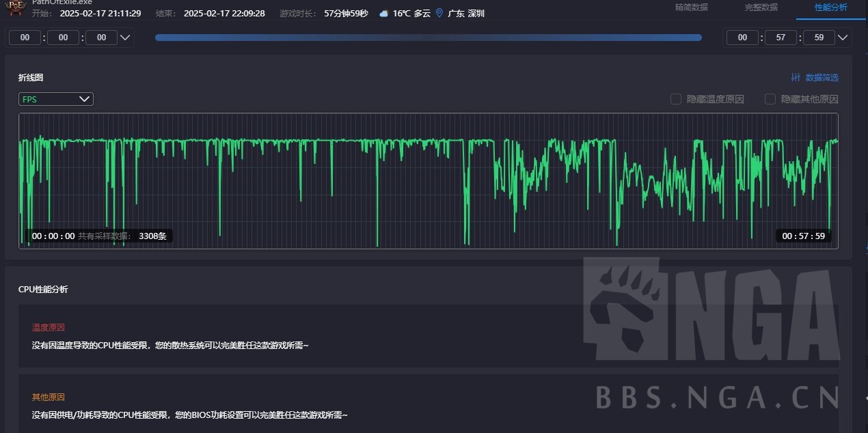
Task: Switch to the 完整数据 tab
Action: click(x=761, y=8)
